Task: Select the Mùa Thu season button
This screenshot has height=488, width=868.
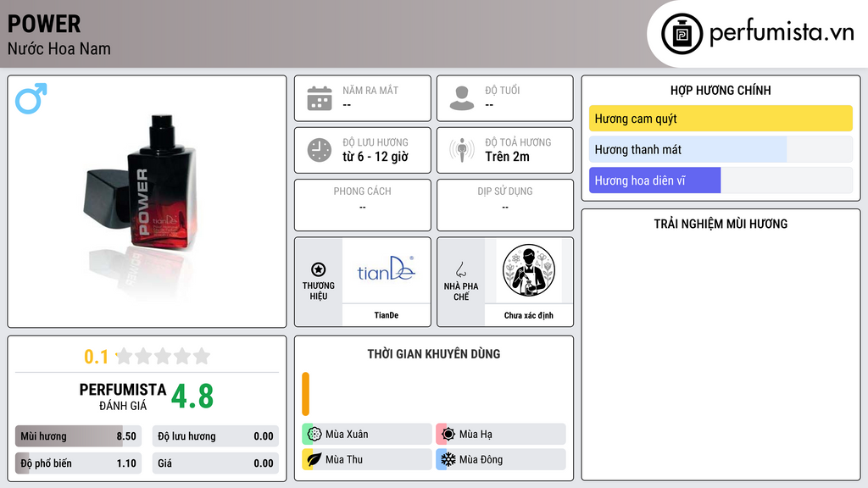Action: click(367, 459)
